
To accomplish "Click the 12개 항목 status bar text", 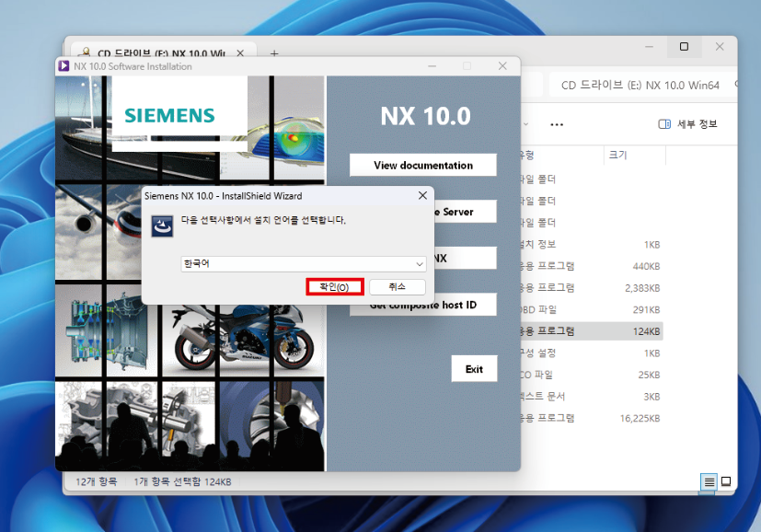I will (x=97, y=482).
